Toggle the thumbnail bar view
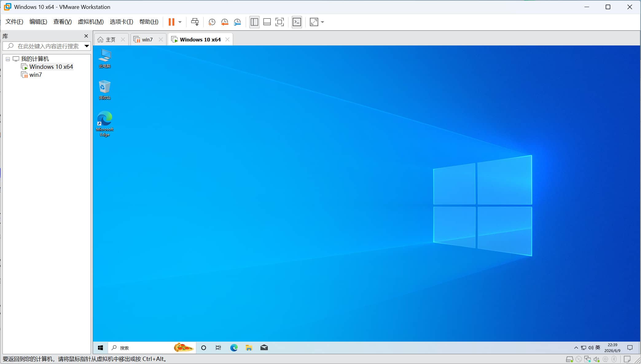The width and height of the screenshot is (641, 364). (267, 22)
